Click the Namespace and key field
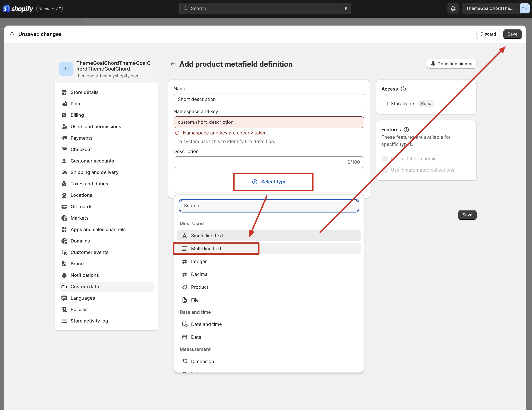532x410 pixels. pyautogui.click(x=269, y=122)
